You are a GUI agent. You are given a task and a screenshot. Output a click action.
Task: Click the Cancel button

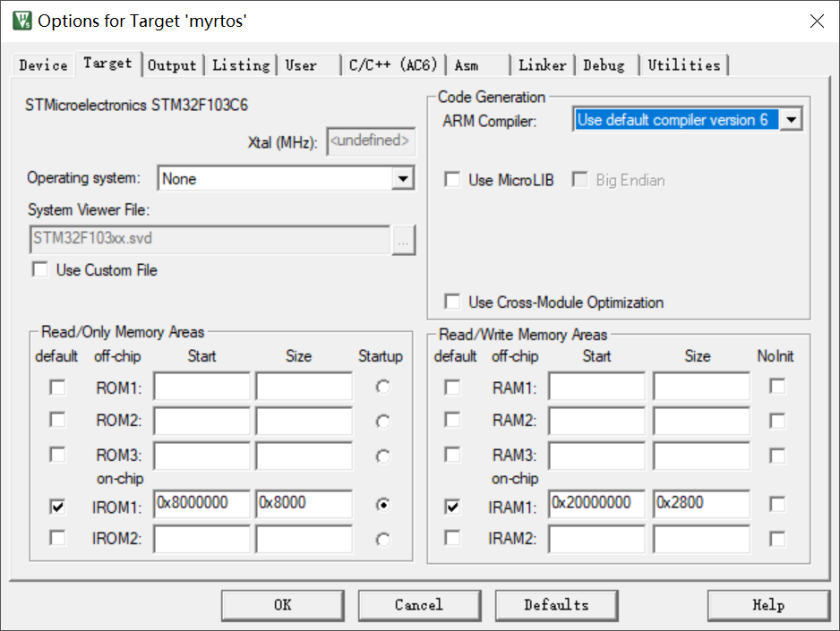[x=419, y=605]
